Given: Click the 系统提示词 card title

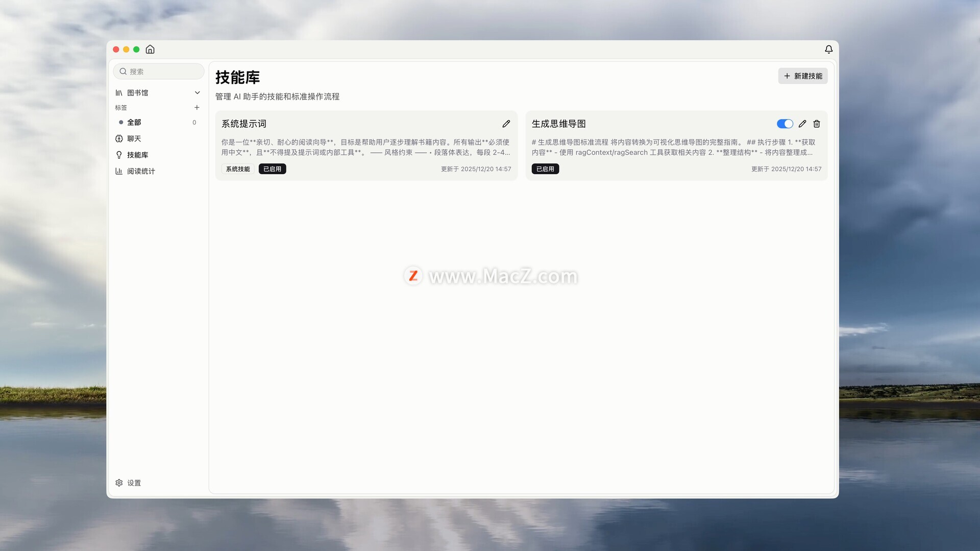Looking at the screenshot, I should [244, 124].
